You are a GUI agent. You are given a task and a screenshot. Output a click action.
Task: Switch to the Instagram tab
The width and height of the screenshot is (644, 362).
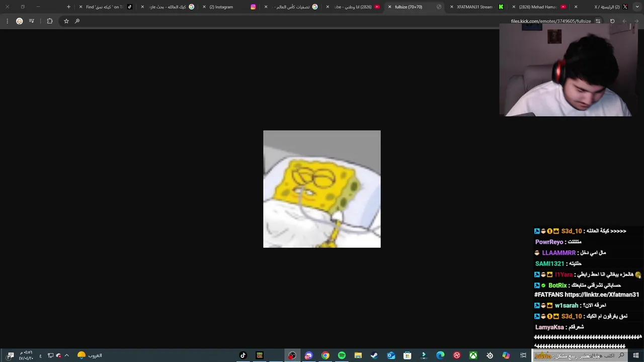(x=229, y=7)
